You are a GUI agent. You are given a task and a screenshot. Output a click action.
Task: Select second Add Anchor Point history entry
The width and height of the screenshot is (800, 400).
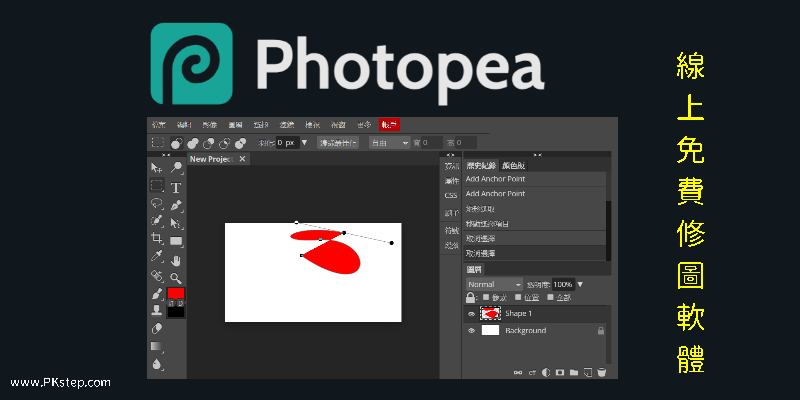(535, 194)
